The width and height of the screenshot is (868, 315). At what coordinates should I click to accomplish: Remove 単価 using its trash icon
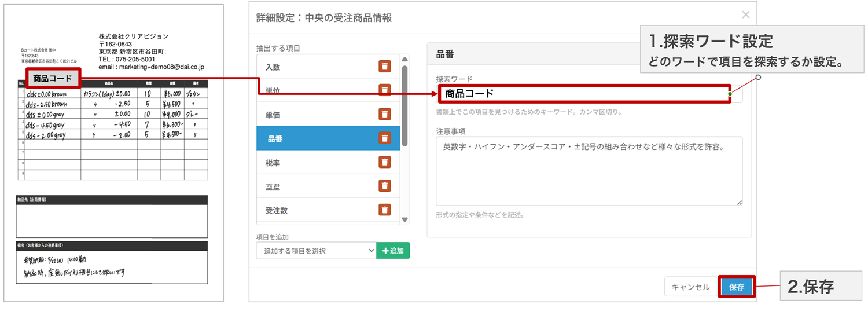click(385, 115)
